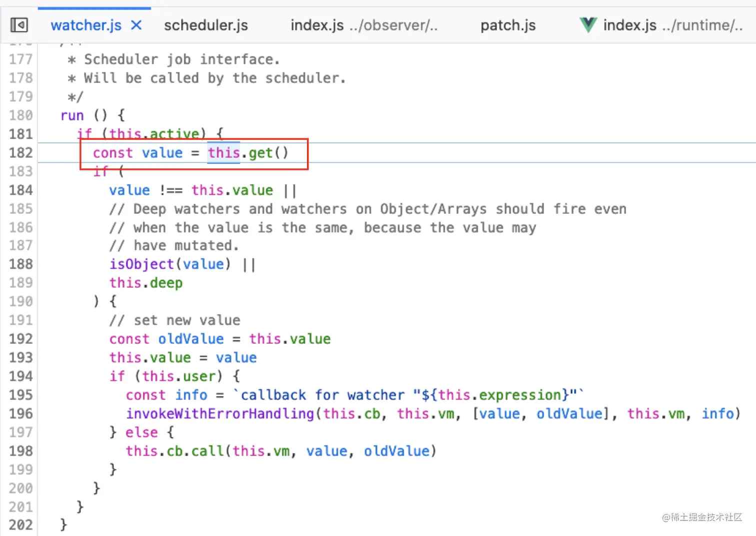
Task: Click 'this.deep' on line 189
Action: click(146, 283)
